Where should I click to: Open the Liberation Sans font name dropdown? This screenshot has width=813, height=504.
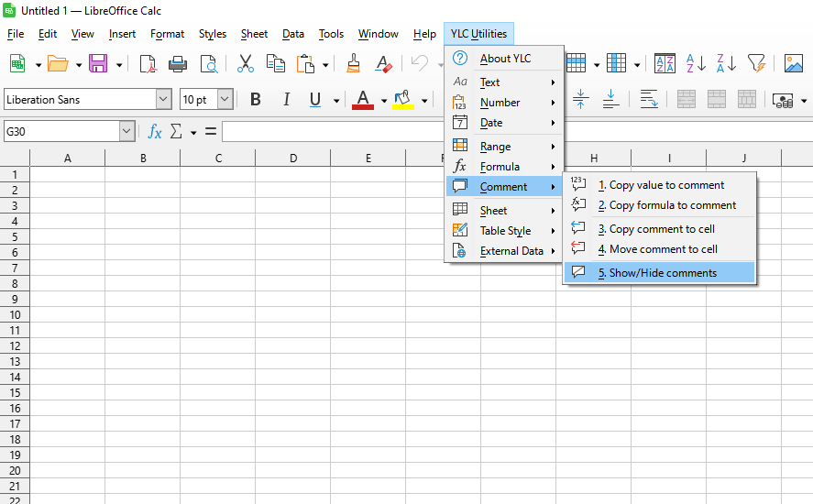(164, 100)
